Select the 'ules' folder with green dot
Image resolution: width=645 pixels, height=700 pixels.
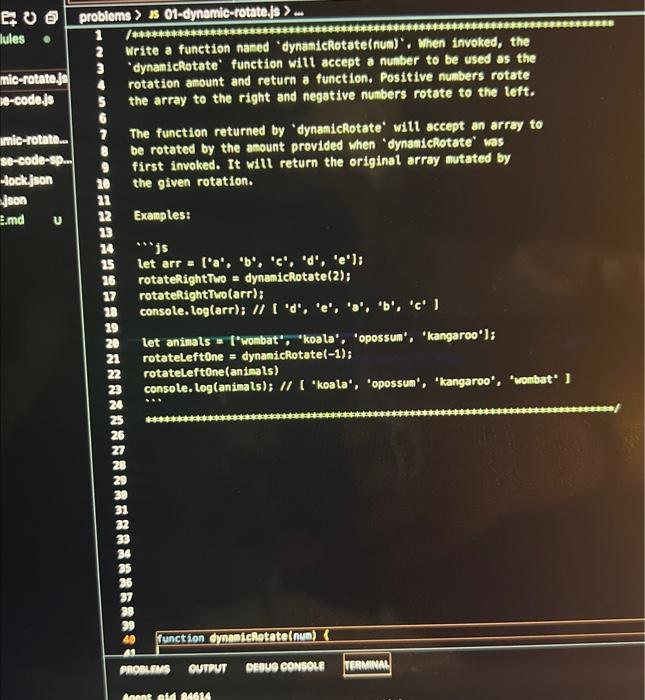pos(12,39)
